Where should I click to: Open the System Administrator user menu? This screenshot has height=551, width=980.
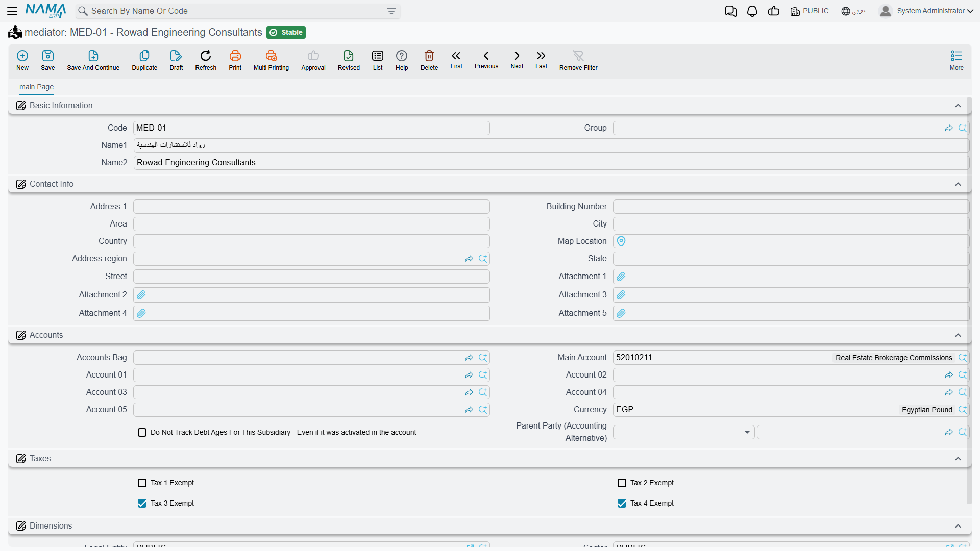pyautogui.click(x=926, y=11)
